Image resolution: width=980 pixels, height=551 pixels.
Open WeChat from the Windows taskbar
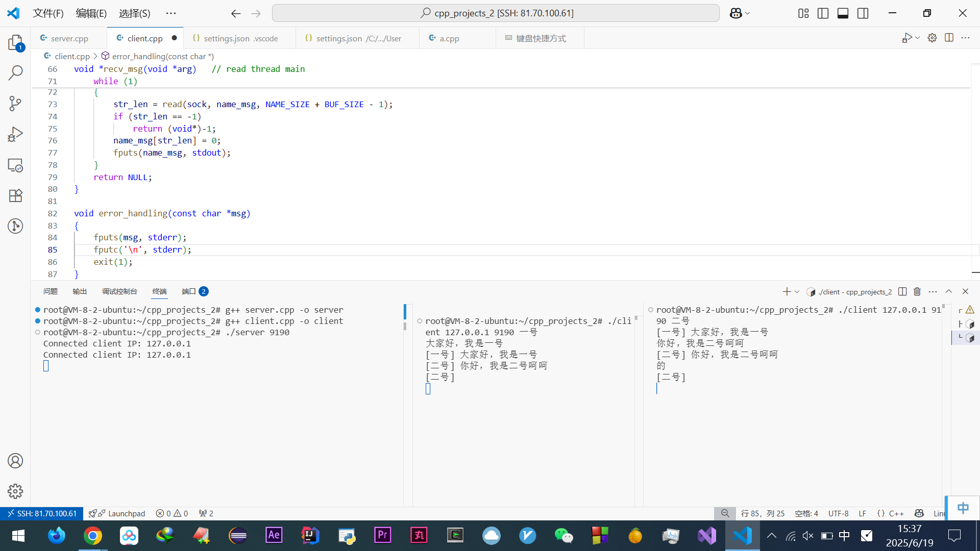coord(563,536)
